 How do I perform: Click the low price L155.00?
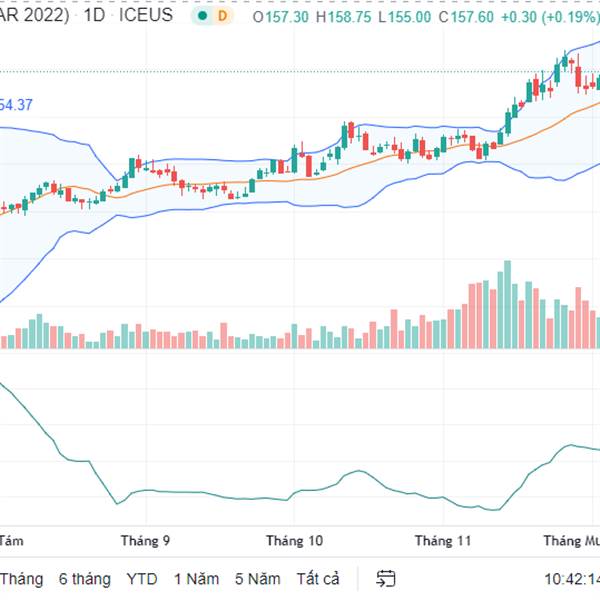404,17
